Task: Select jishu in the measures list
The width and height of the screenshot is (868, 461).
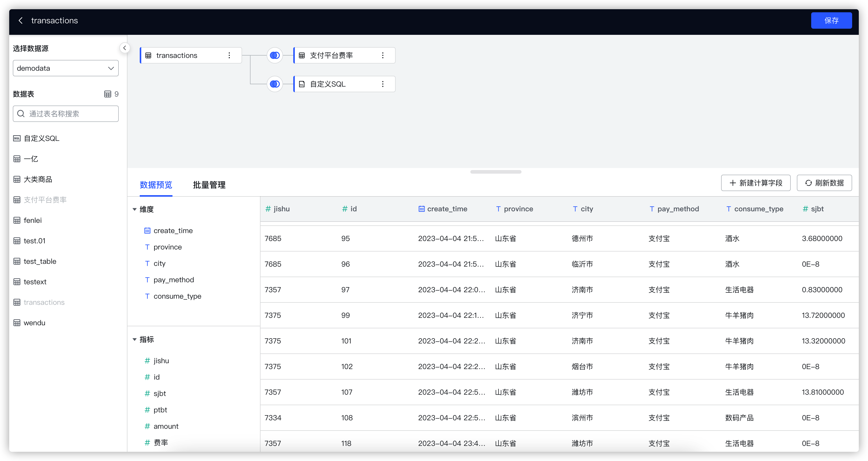Action: [161, 361]
